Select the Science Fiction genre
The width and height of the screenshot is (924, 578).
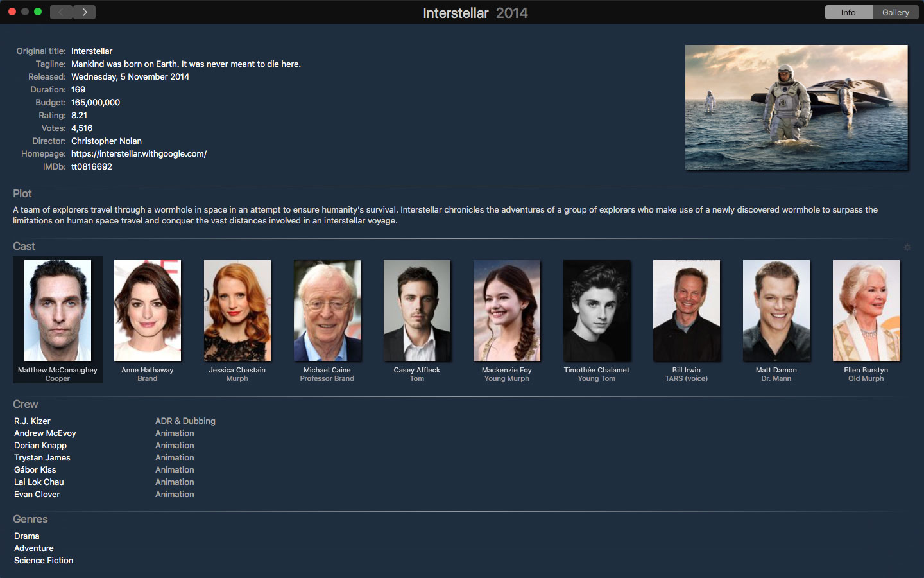point(44,560)
